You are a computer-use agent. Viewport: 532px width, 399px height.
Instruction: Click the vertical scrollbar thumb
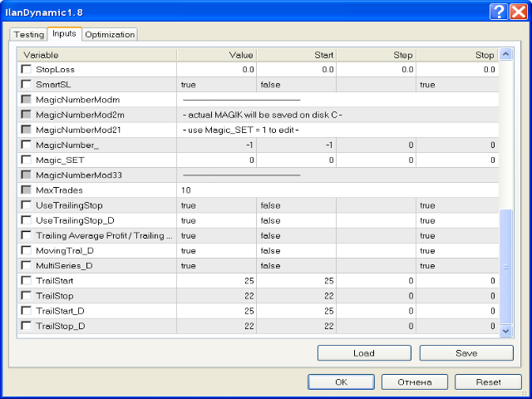(x=505, y=267)
